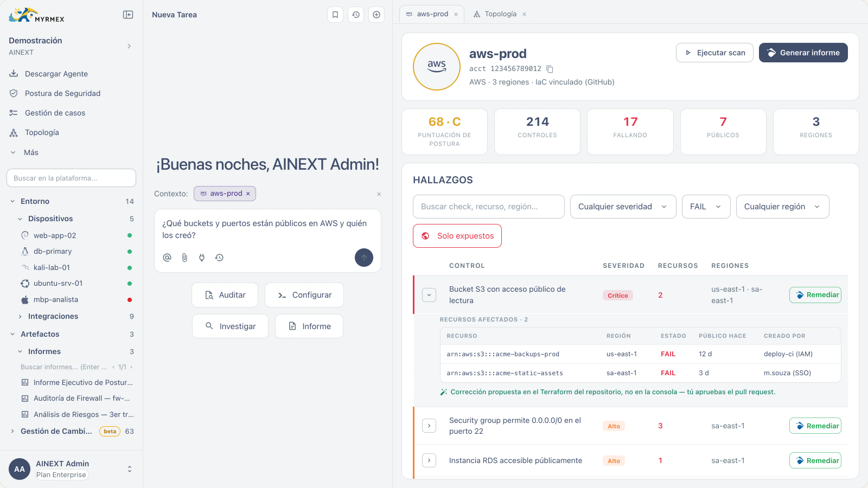Open Cualquier región dropdown
868x488 pixels.
point(783,207)
